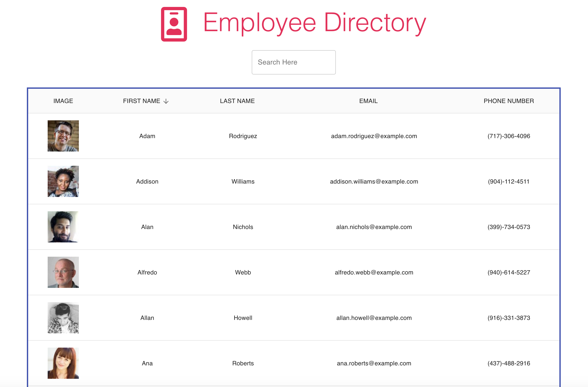Click the sort arrow next to First Name
Viewport: 588px width, 387px height.
coord(166,101)
